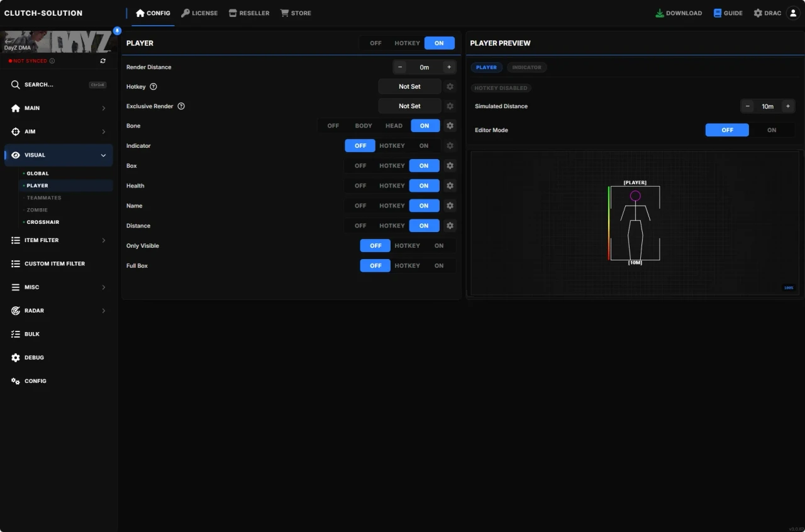This screenshot has height=532, width=805.
Task: Set Distance to HOTKEY
Action: [392, 226]
